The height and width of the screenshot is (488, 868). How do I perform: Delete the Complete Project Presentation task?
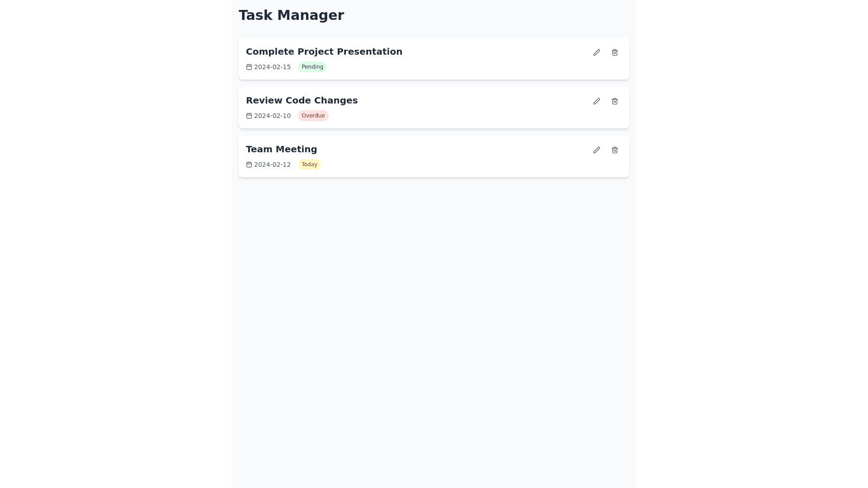(614, 52)
